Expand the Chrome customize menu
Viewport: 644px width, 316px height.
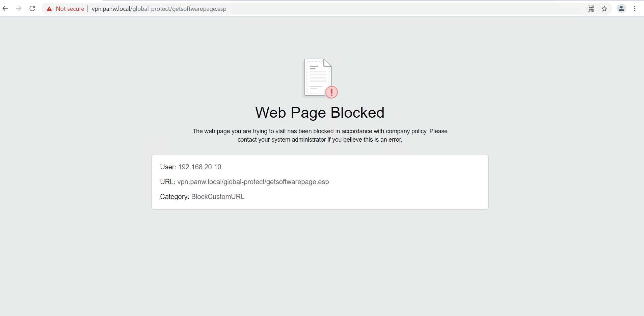[x=636, y=8]
